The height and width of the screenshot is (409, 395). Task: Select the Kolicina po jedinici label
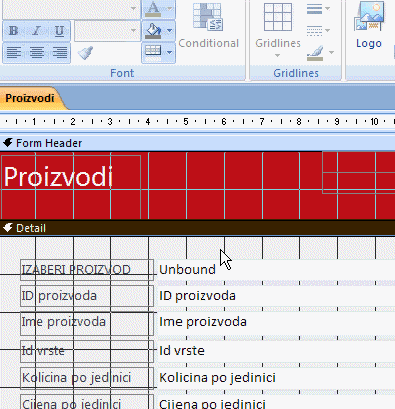point(87,378)
